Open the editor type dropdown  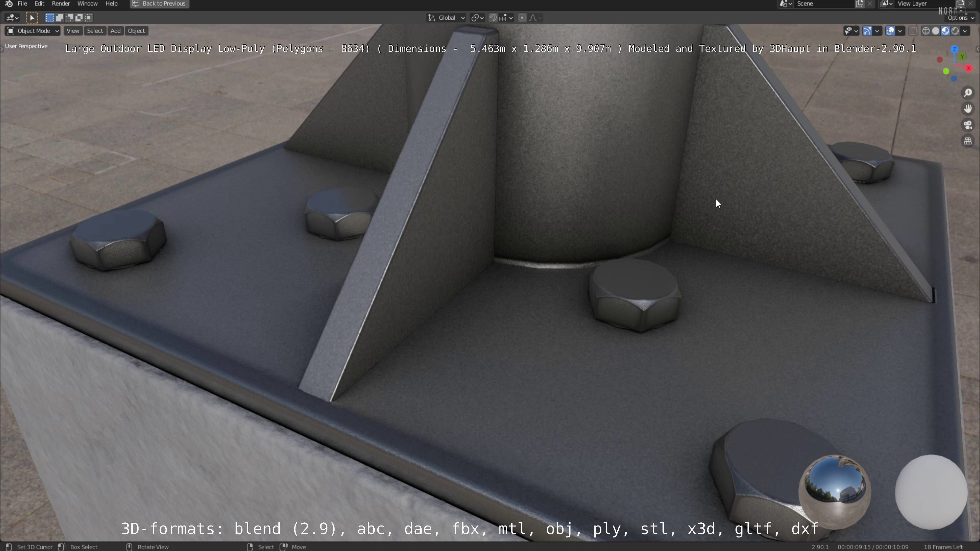click(x=13, y=18)
